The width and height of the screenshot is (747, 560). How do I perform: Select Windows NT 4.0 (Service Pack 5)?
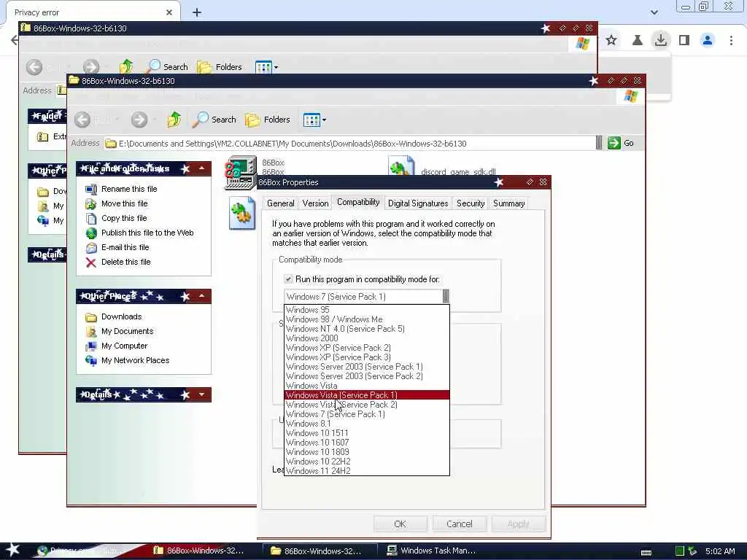click(366, 329)
